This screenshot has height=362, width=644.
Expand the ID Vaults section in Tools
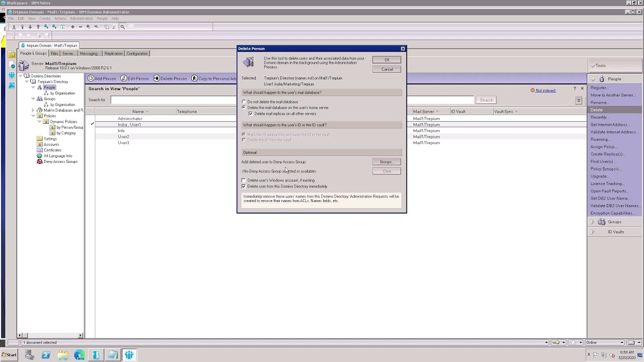point(593,232)
